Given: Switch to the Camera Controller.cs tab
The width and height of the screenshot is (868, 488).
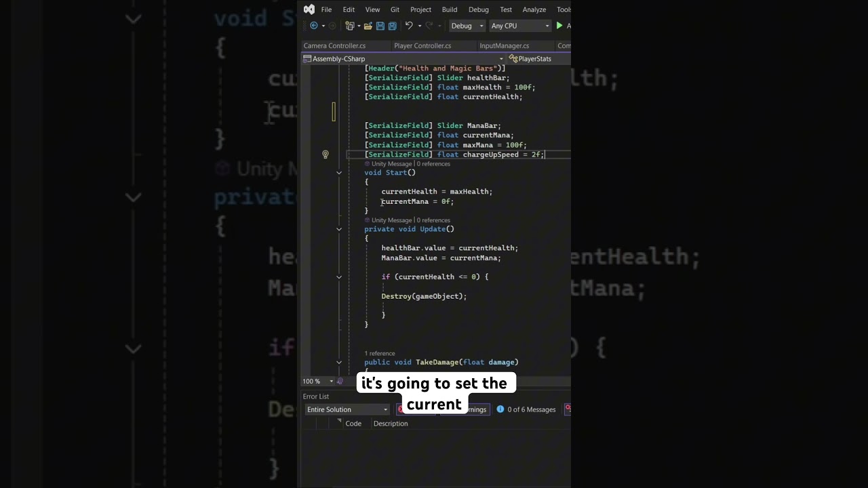Looking at the screenshot, I should (x=334, y=45).
